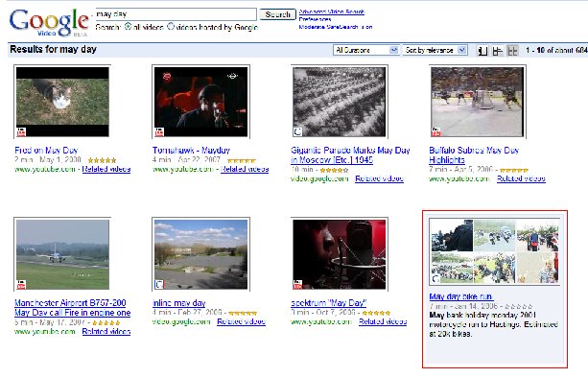588x378 pixels.
Task: Click star rating of inline may day
Action: click(243, 313)
